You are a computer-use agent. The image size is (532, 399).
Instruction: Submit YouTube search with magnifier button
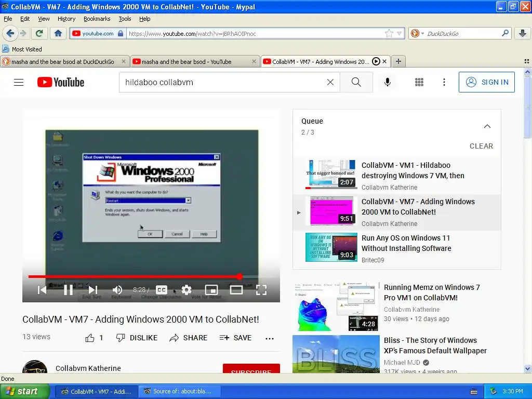[x=356, y=82]
